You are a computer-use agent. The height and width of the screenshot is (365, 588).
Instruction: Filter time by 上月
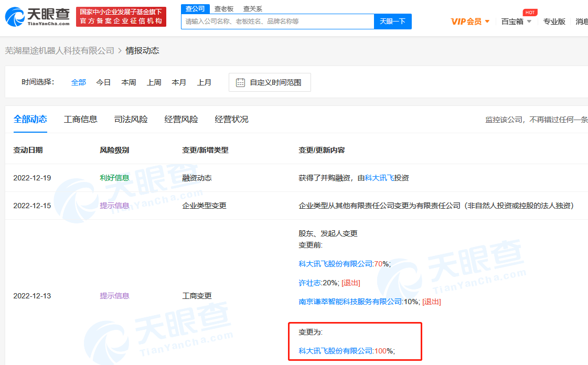tap(205, 82)
